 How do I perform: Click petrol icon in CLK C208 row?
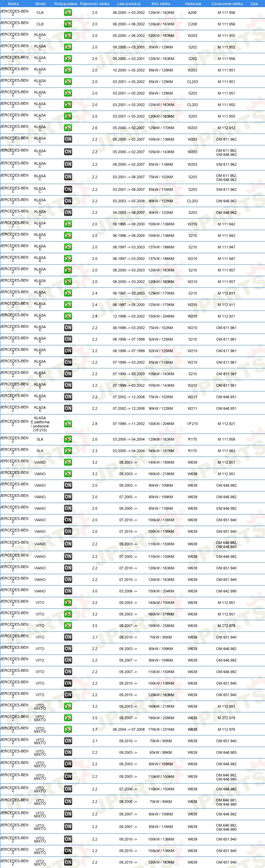pos(68,24)
